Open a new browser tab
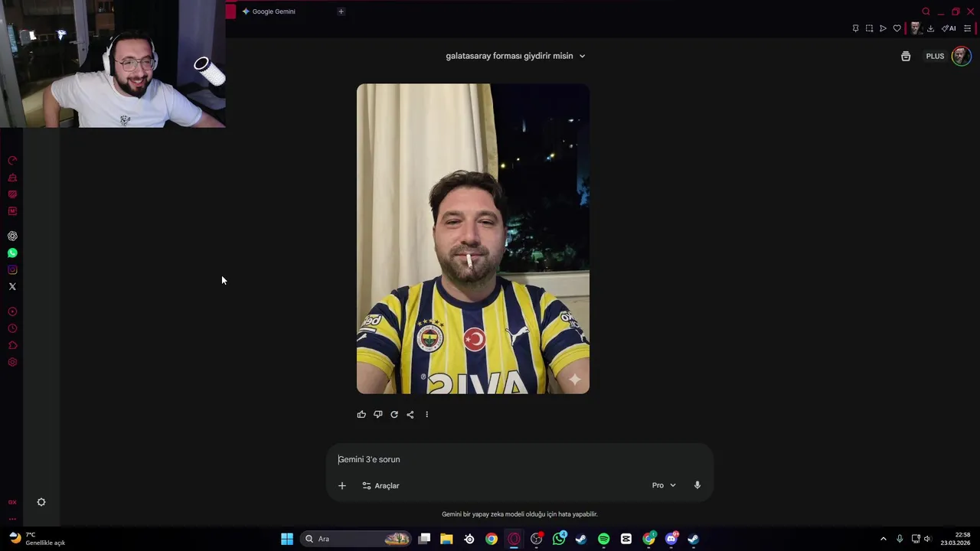The image size is (980, 551). pos(341,11)
